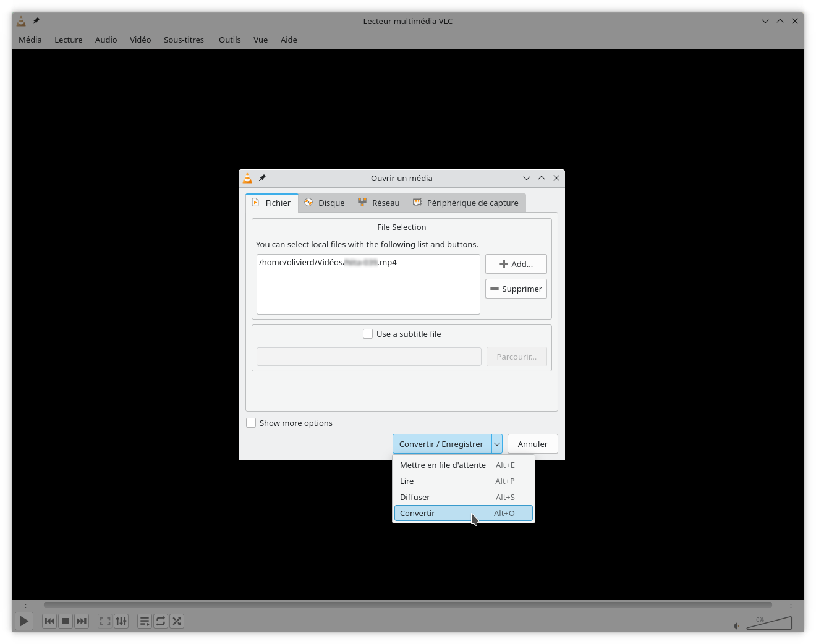The height and width of the screenshot is (644, 816).
Task: Enable random shuffle playback icon
Action: click(x=177, y=621)
